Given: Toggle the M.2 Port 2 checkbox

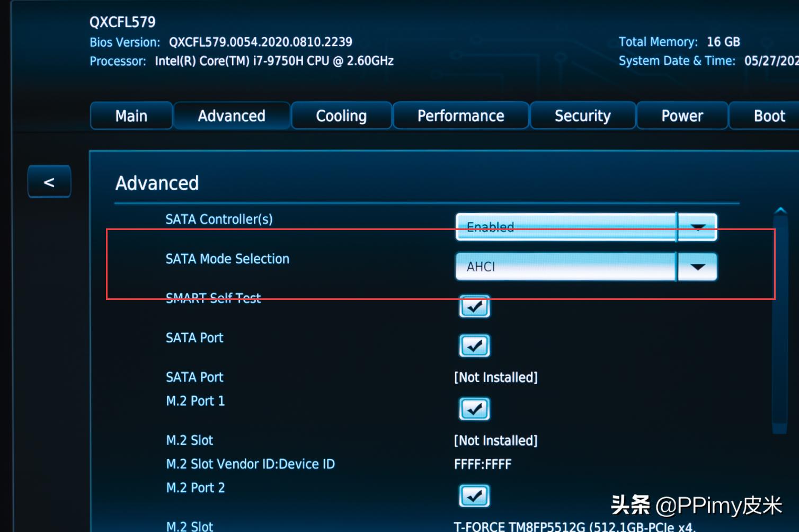Looking at the screenshot, I should [x=474, y=495].
